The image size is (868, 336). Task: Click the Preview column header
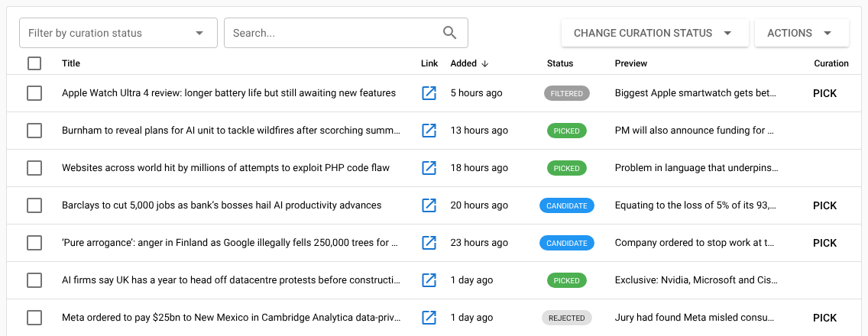click(x=631, y=63)
